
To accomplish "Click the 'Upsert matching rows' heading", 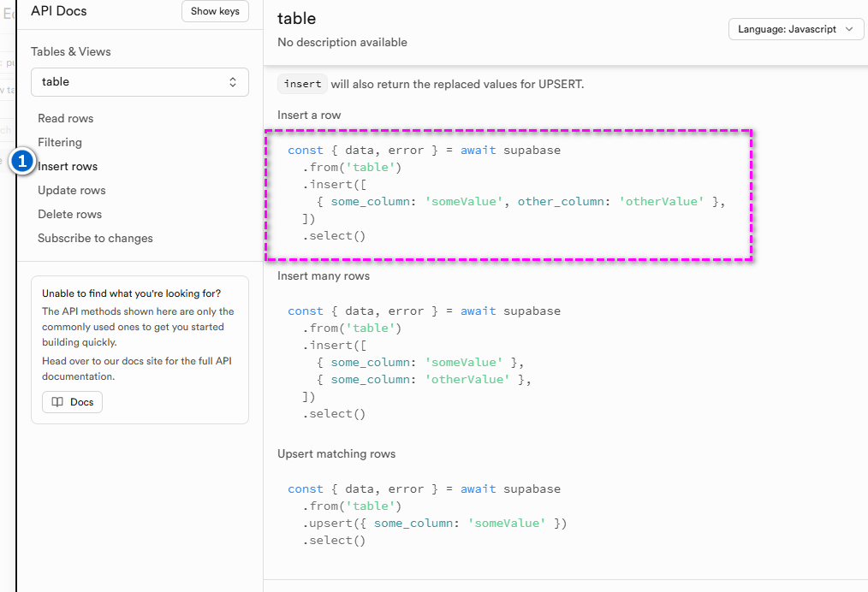I will [336, 453].
